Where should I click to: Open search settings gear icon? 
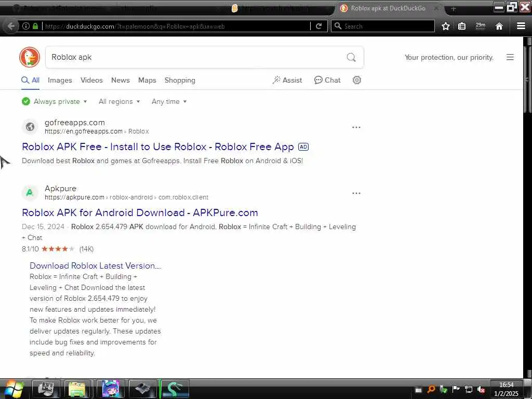click(356, 80)
